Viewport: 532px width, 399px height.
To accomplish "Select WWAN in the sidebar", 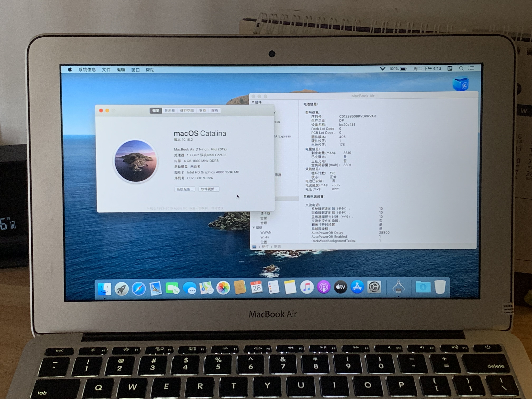I will pos(266,232).
